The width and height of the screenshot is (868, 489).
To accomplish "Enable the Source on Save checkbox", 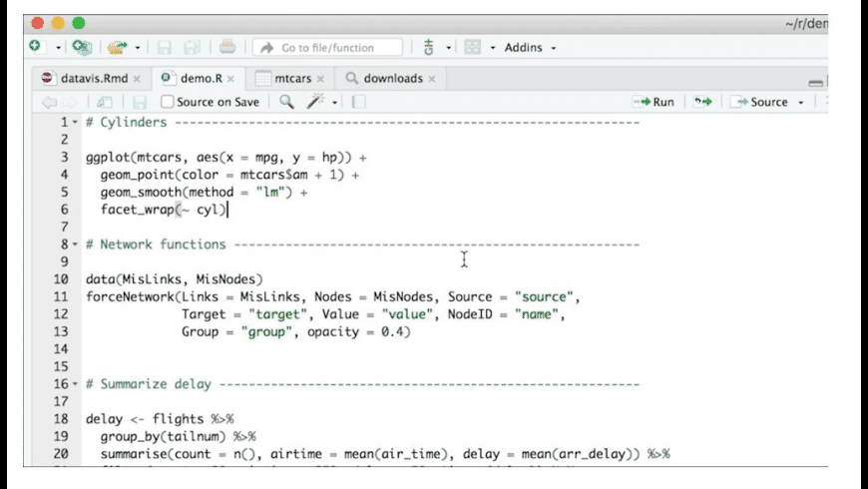I will click(167, 102).
